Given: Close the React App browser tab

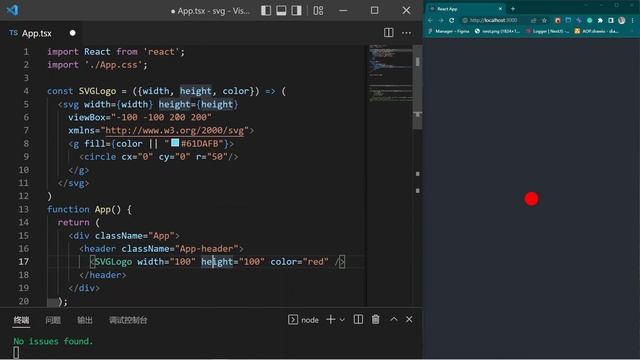Looking at the screenshot, I should coord(500,9).
